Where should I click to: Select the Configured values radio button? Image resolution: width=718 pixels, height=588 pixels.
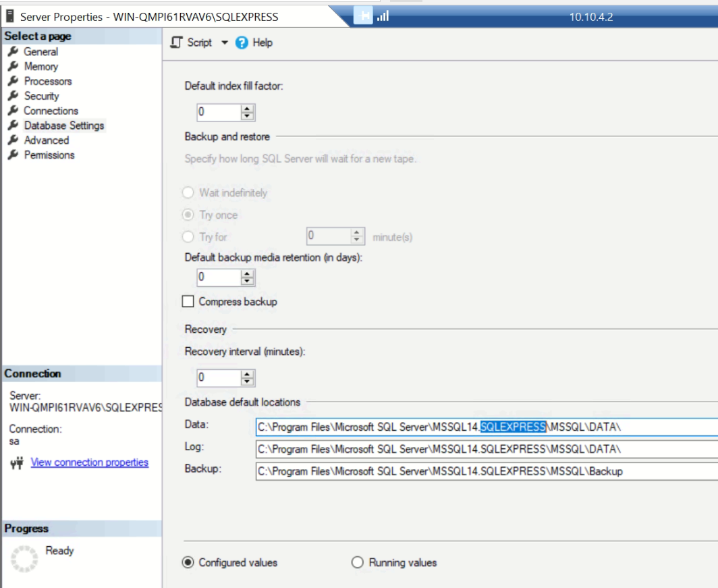(x=188, y=562)
